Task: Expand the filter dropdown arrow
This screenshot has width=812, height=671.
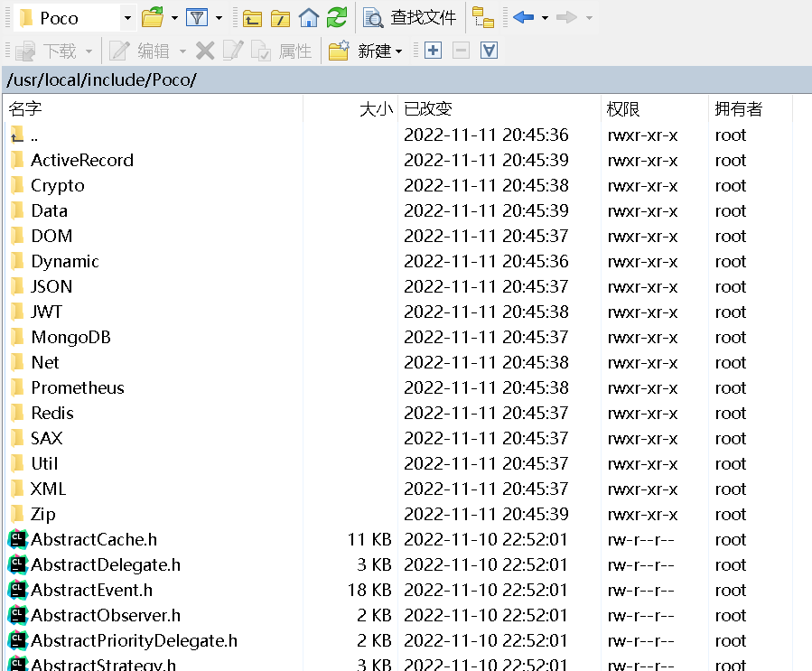Action: tap(219, 18)
